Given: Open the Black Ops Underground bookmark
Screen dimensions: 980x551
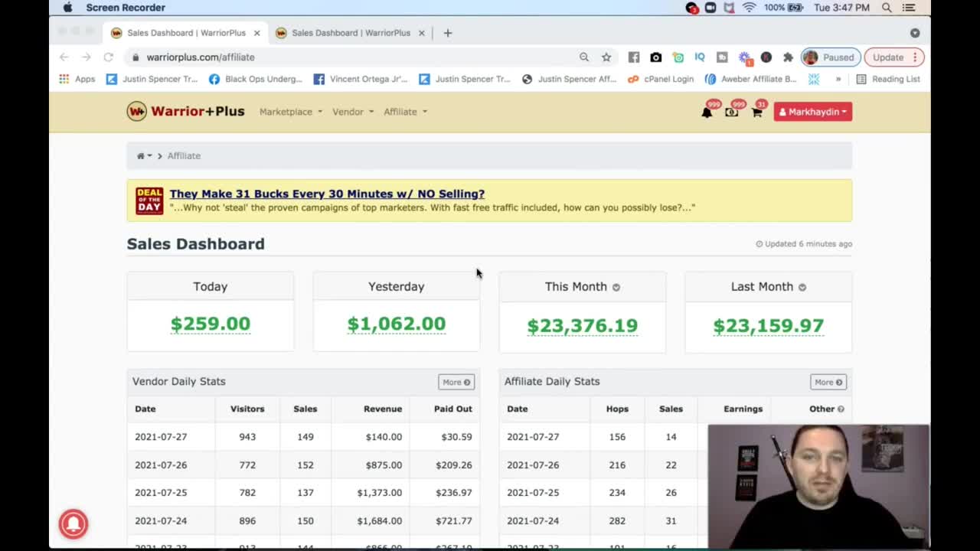Looking at the screenshot, I should 256,79.
